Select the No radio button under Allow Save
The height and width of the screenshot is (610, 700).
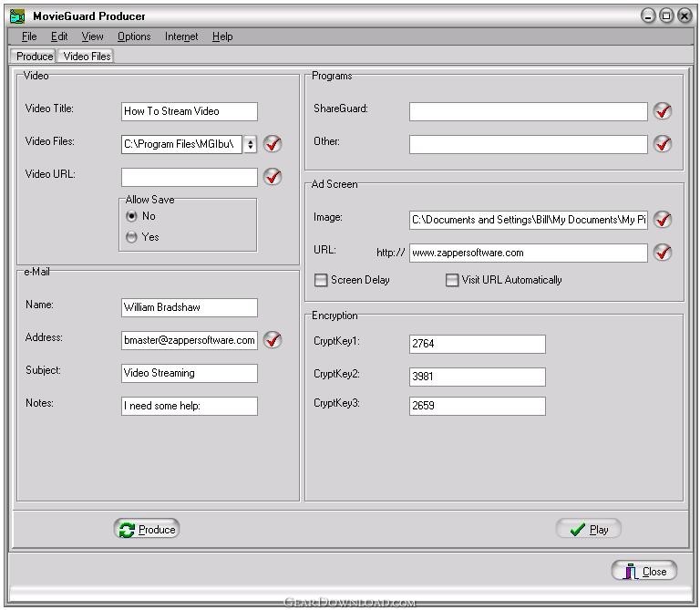(131, 216)
